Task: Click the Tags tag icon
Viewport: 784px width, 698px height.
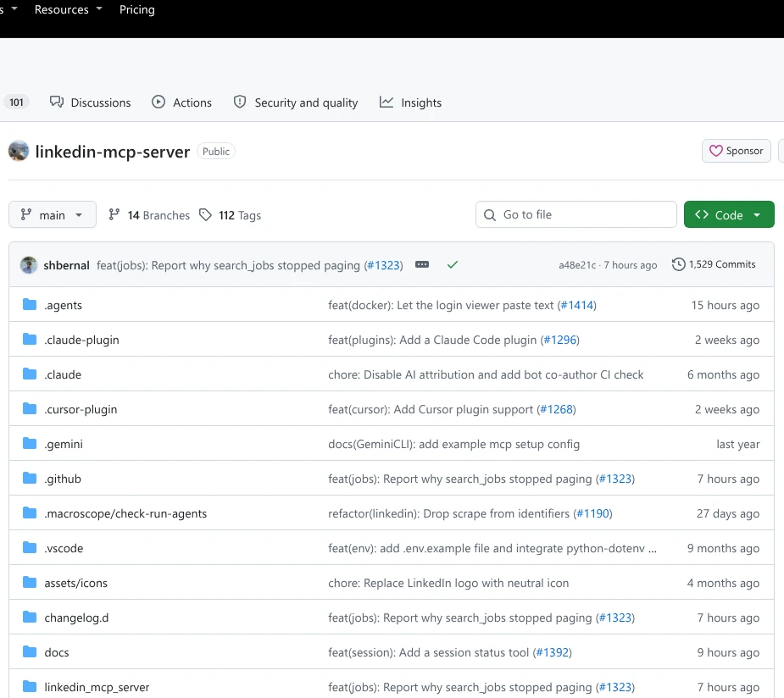Action: (x=205, y=215)
